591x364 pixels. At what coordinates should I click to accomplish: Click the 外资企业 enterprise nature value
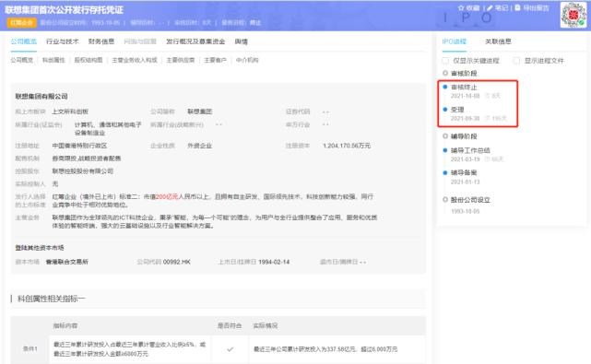[x=200, y=146]
